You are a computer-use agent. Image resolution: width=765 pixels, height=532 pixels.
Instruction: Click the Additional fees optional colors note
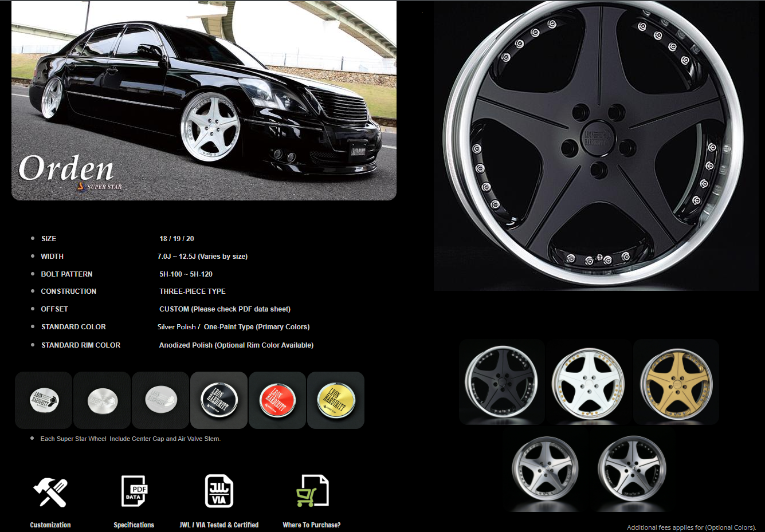692,527
